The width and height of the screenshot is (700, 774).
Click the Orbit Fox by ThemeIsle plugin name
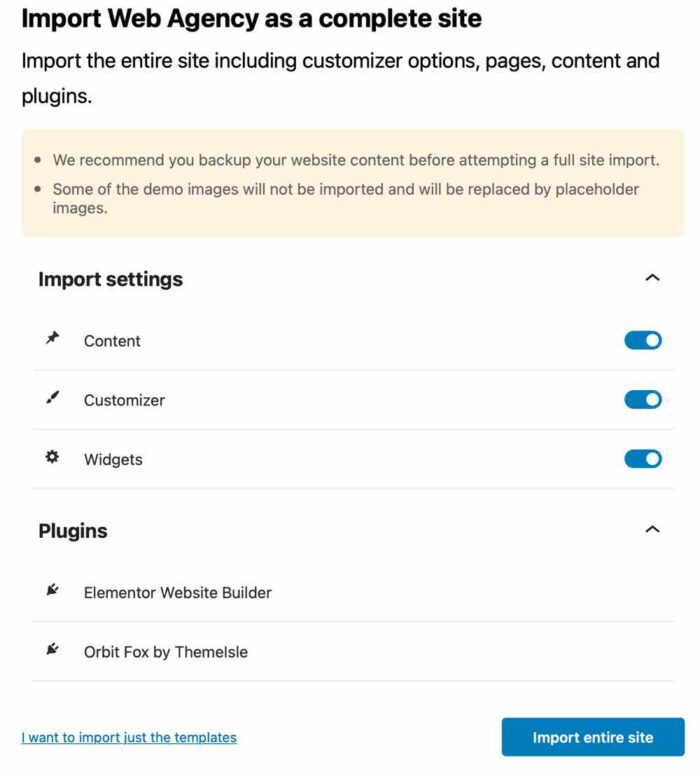click(165, 652)
